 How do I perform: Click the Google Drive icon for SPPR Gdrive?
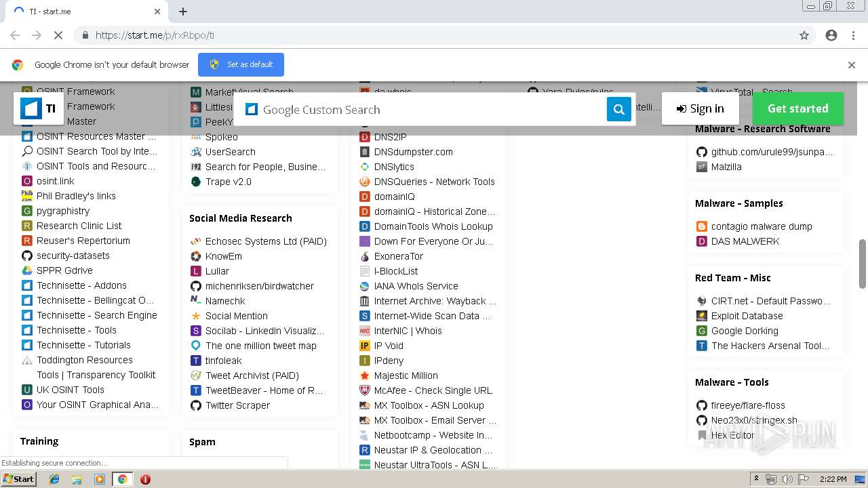27,270
